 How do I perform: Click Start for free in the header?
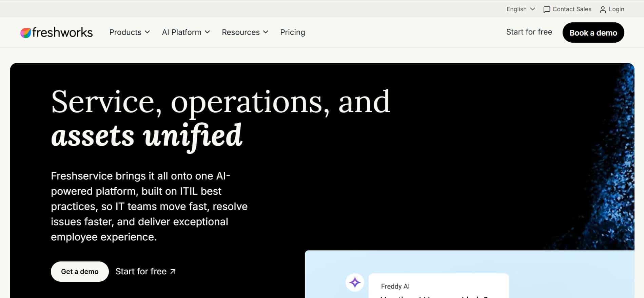tap(529, 32)
